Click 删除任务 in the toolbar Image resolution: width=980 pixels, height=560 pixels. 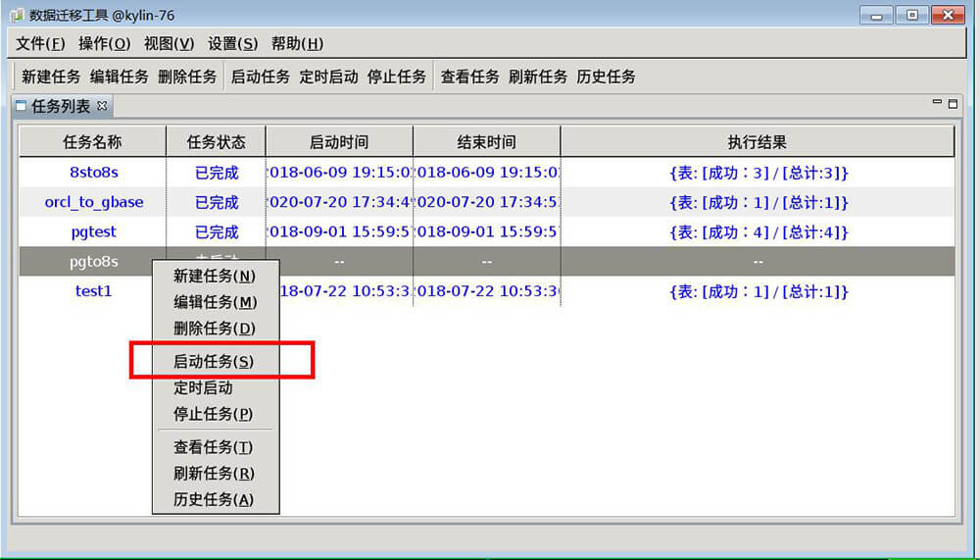point(187,76)
